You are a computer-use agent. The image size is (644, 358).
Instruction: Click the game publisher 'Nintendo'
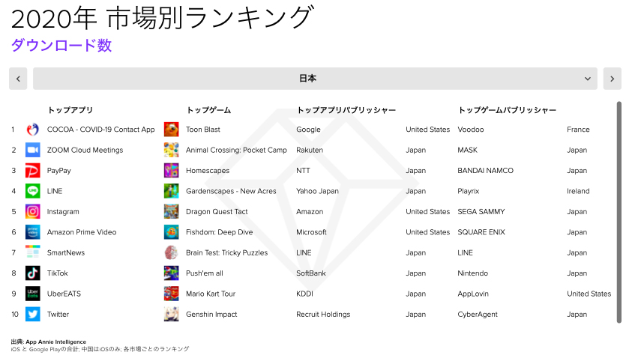(473, 273)
